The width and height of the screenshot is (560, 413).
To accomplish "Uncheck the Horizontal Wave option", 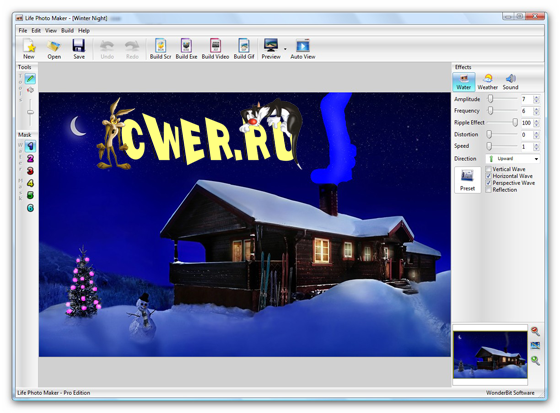I will coord(489,176).
